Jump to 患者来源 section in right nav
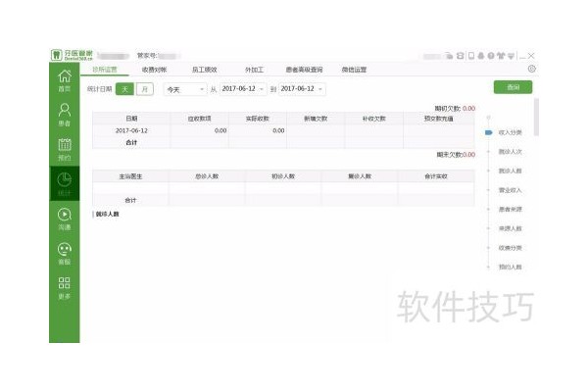 pos(510,209)
